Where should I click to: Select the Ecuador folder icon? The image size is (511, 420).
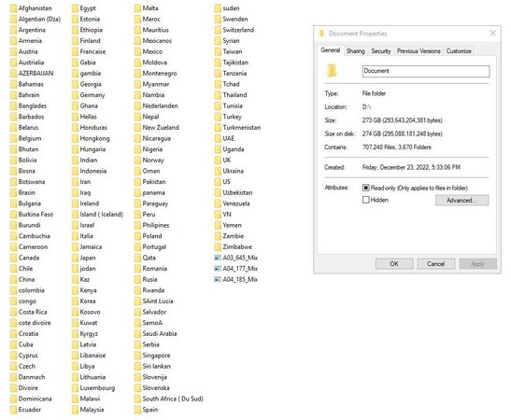point(13,410)
